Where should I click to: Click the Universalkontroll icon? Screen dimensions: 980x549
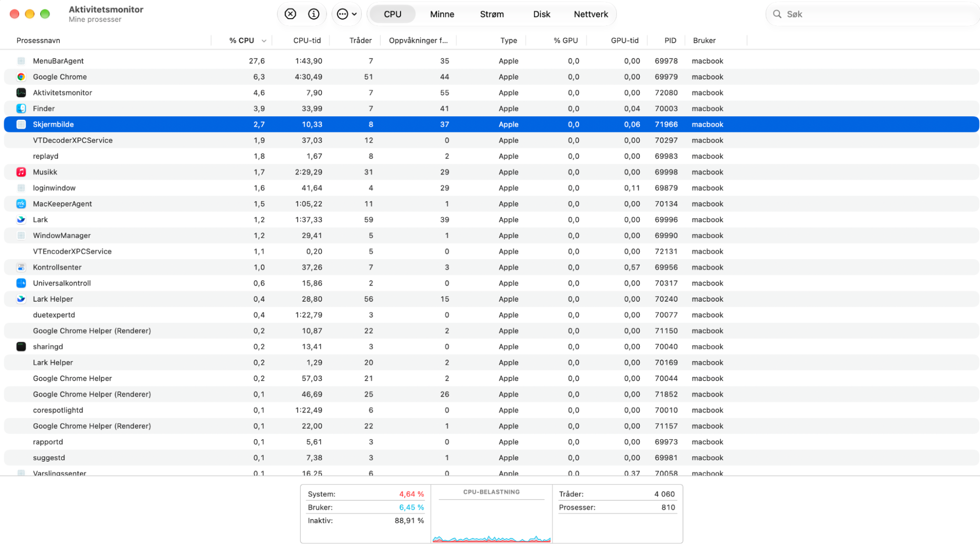21,283
